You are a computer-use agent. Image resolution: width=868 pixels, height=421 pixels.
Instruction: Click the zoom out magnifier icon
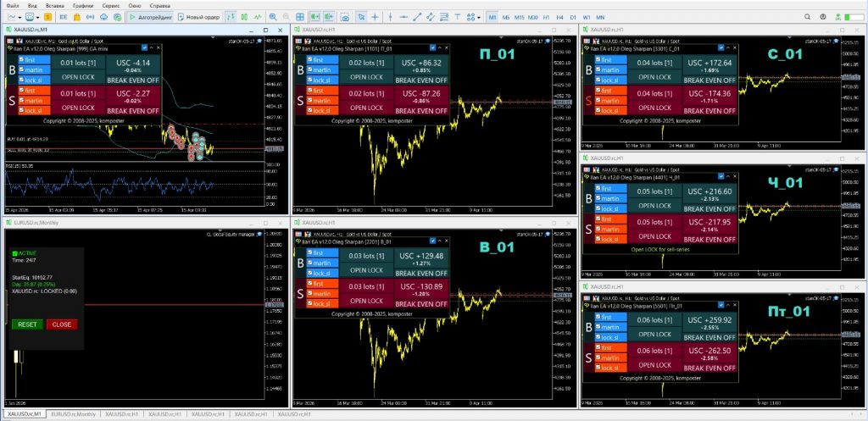click(x=288, y=17)
